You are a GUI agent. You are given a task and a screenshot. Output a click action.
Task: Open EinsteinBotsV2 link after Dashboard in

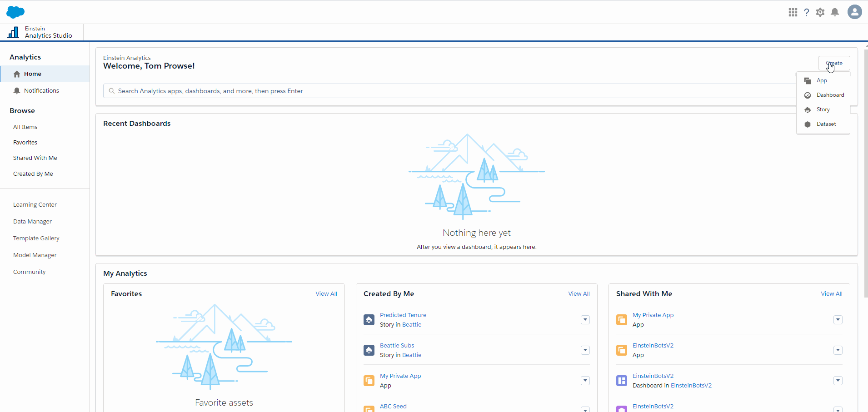tap(691, 386)
